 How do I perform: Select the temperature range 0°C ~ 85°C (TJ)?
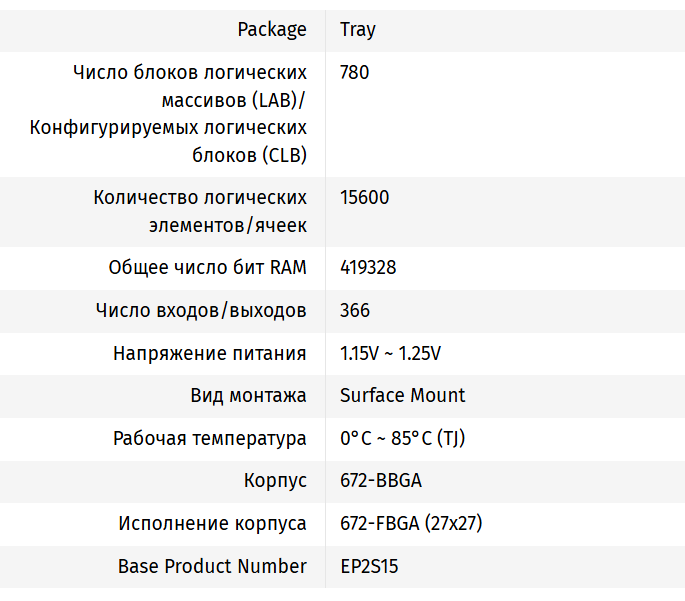pyautogui.click(x=402, y=438)
